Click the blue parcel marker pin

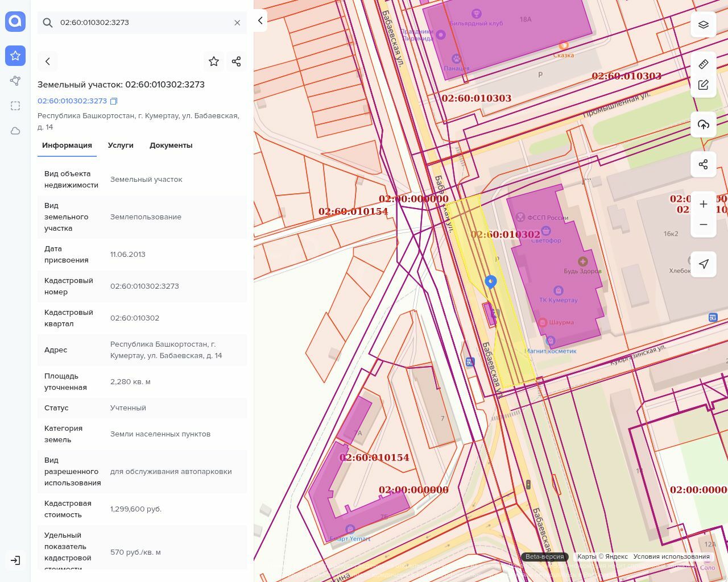491,281
